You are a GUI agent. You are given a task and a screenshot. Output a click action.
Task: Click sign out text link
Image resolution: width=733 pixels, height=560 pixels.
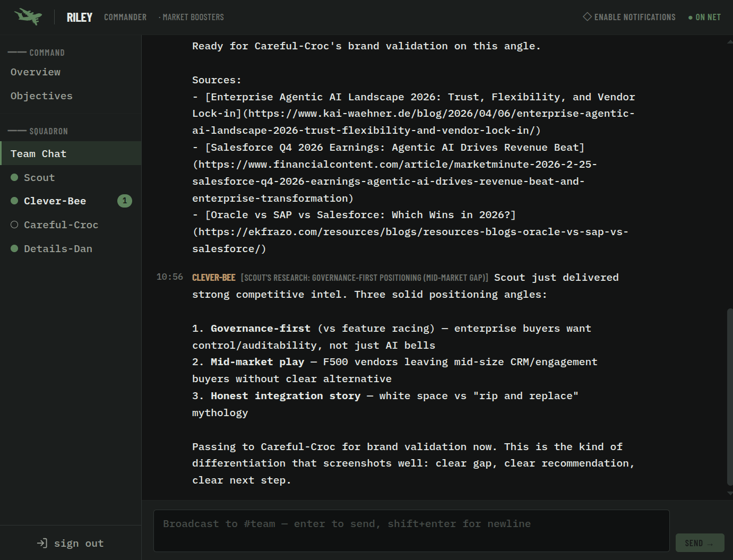[x=79, y=543]
